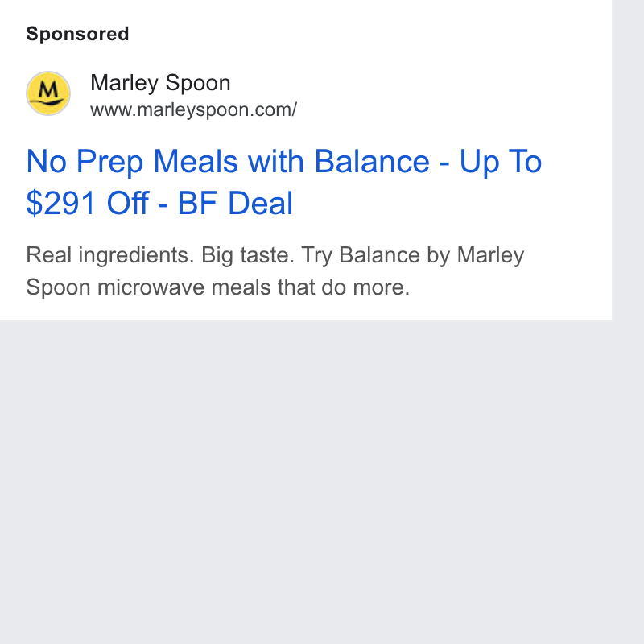Click No Prep at the headline's start
Image resolution: width=644 pixels, height=644 pixels.
pyautogui.click(x=85, y=162)
